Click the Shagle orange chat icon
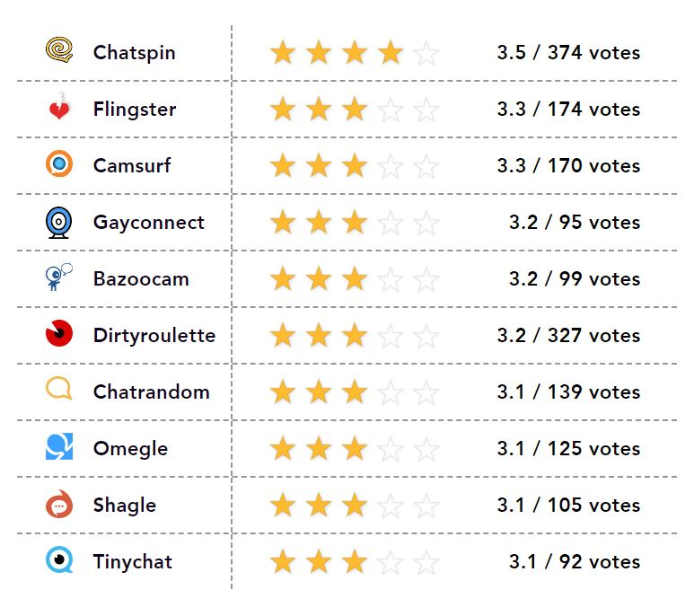This screenshot has width=694, height=616. [x=58, y=505]
